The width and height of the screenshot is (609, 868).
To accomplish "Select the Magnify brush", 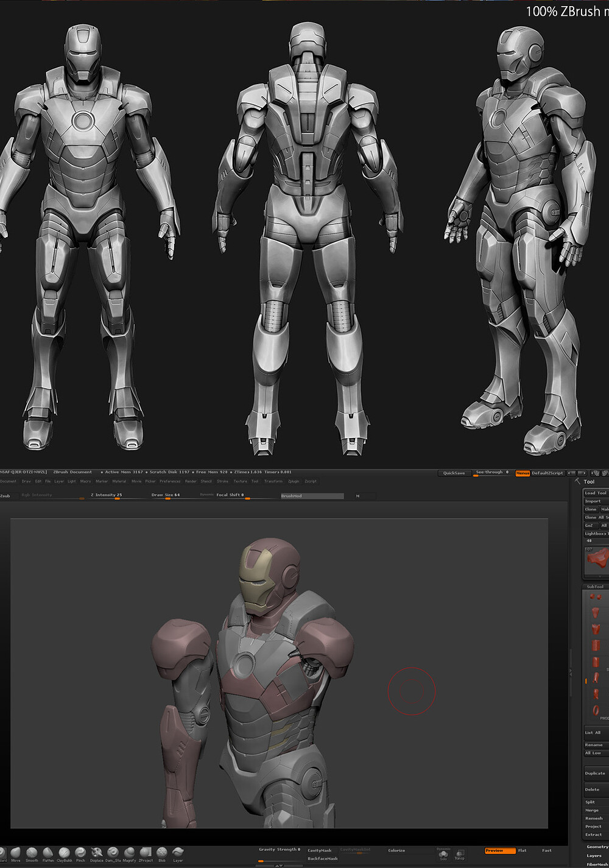I will pyautogui.click(x=129, y=853).
